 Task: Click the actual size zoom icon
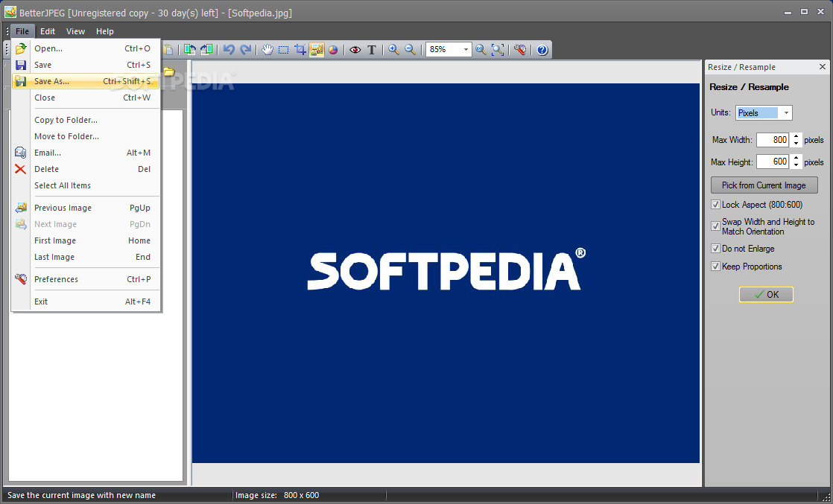pos(481,50)
